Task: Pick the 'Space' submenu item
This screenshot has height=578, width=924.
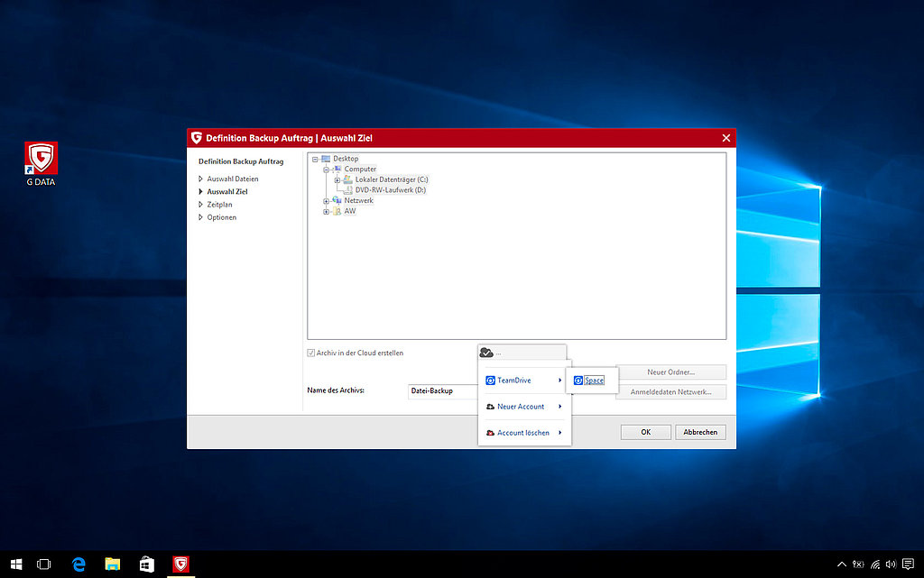Action: click(x=593, y=381)
